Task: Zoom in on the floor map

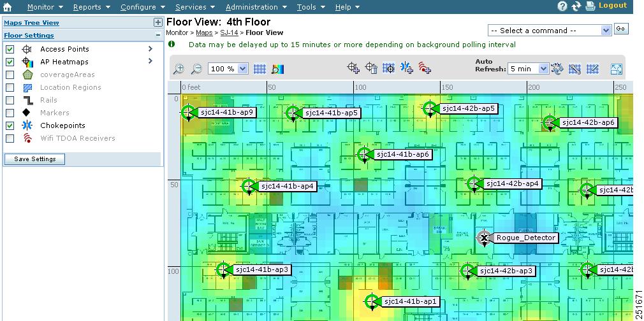Action: [x=179, y=69]
